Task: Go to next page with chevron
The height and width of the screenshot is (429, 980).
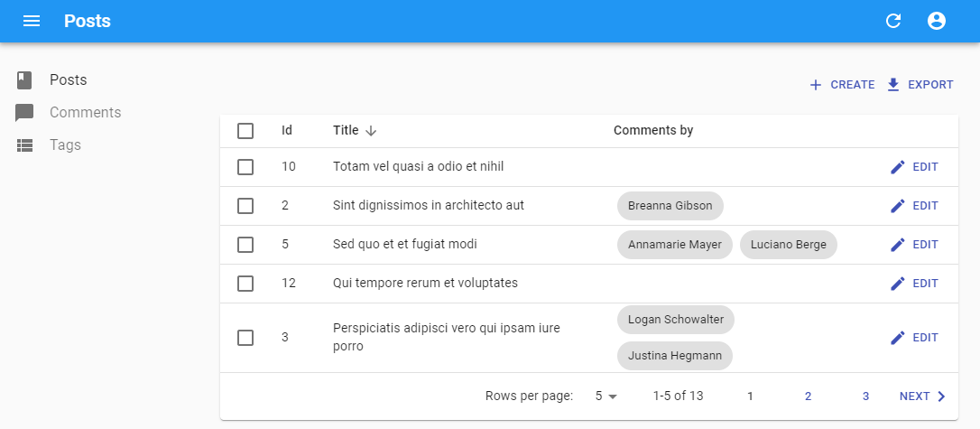Action: [x=941, y=396]
